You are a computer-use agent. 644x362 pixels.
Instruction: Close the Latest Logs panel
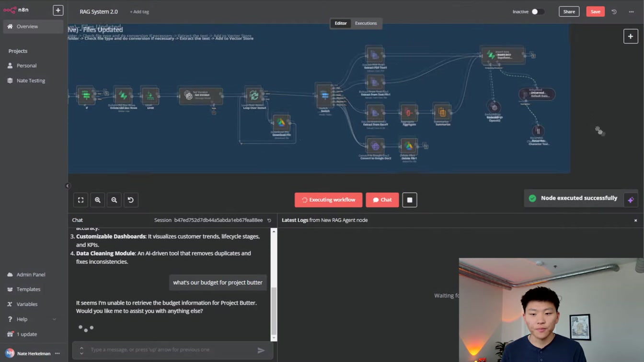(636, 220)
